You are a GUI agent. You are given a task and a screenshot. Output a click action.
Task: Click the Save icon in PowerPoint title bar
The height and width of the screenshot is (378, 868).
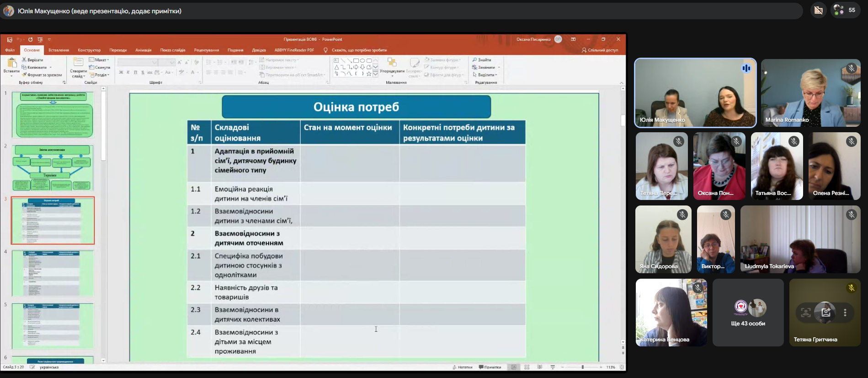click(10, 40)
